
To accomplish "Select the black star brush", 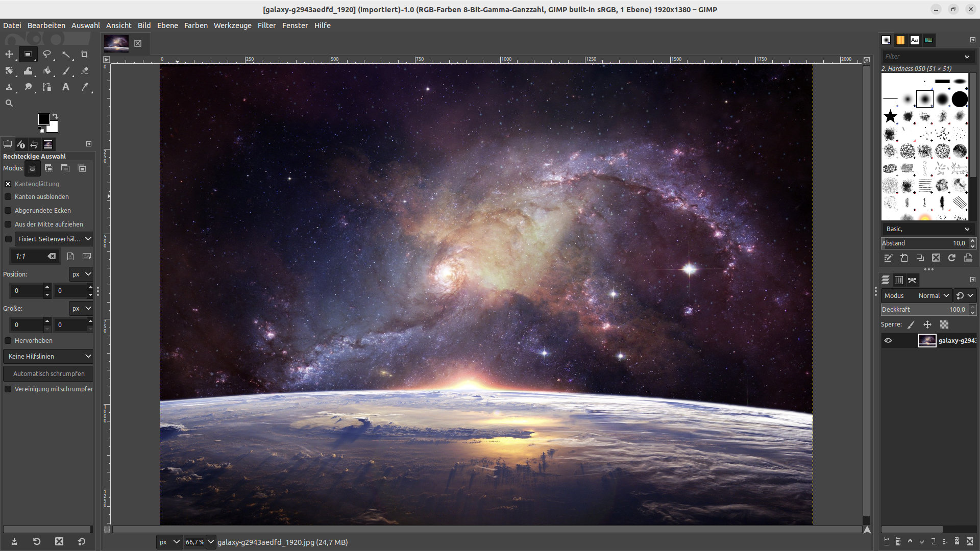I will [891, 116].
